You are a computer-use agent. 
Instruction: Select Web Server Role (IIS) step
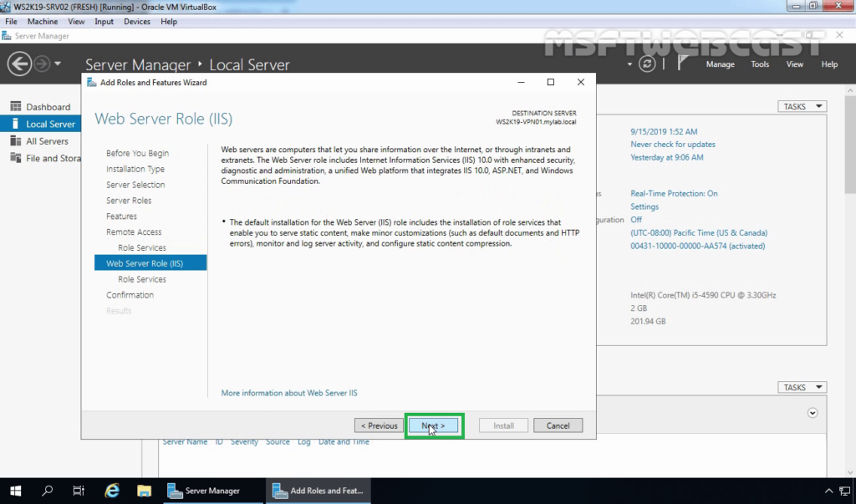click(x=150, y=262)
